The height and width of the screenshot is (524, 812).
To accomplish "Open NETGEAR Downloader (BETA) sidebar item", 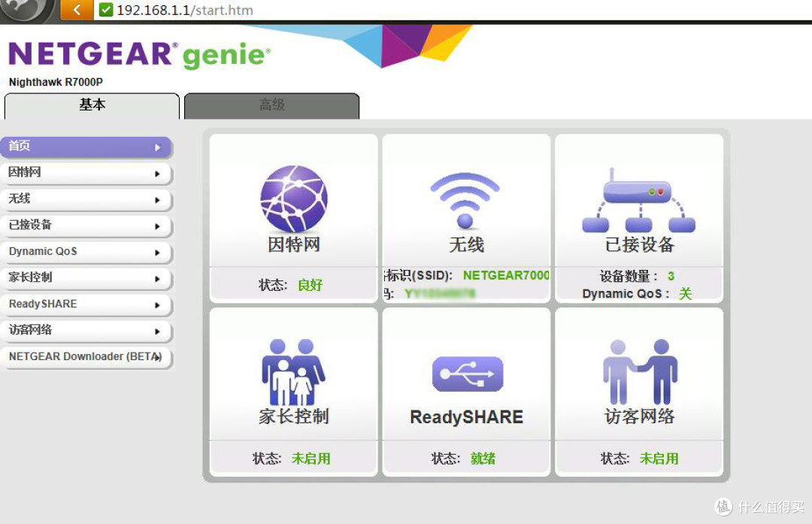I will pyautogui.click(x=86, y=357).
